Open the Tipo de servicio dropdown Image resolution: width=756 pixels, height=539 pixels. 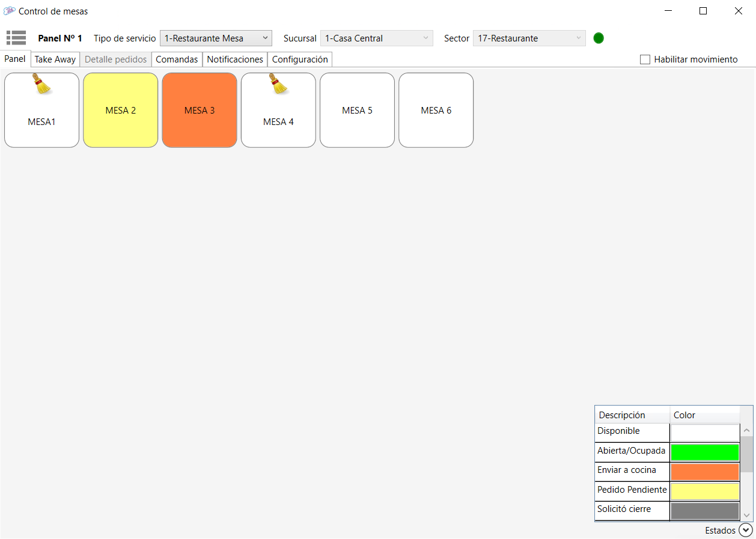(216, 38)
